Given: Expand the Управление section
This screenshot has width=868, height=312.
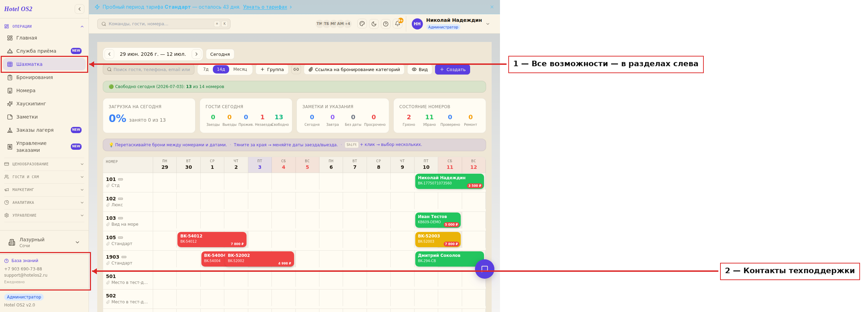Looking at the screenshot, I should coord(44,215).
